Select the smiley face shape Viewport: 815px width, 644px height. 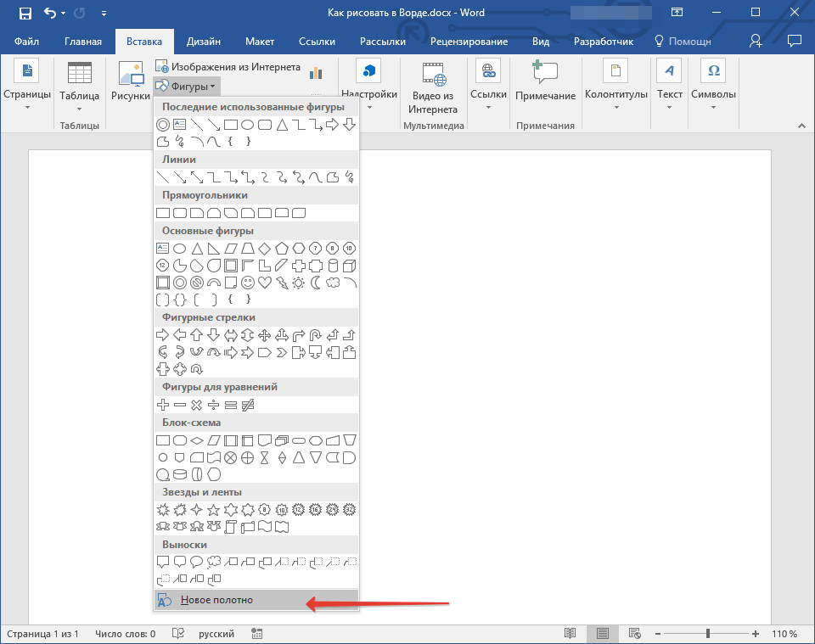pyautogui.click(x=247, y=283)
